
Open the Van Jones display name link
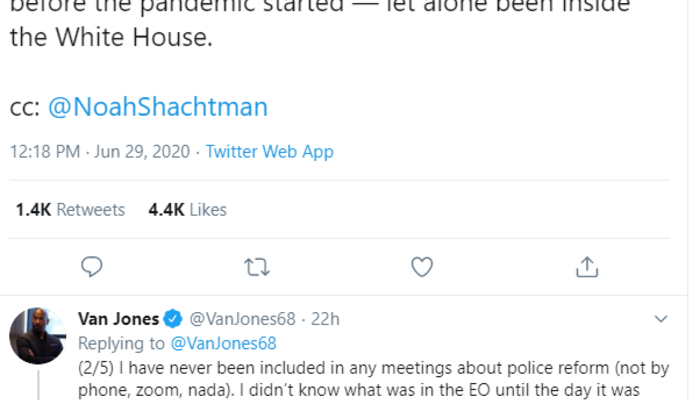[118, 320]
